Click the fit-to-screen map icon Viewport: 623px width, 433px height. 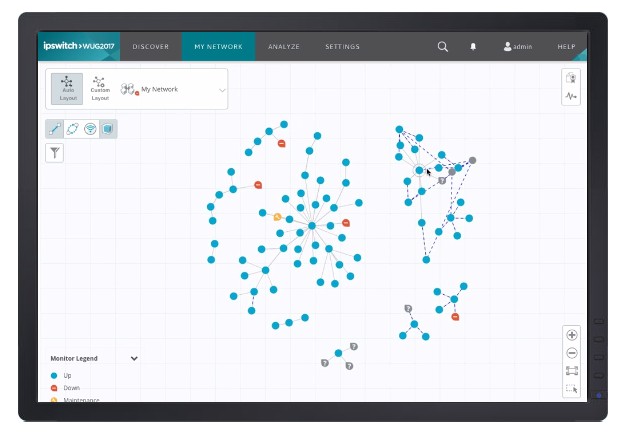click(571, 371)
